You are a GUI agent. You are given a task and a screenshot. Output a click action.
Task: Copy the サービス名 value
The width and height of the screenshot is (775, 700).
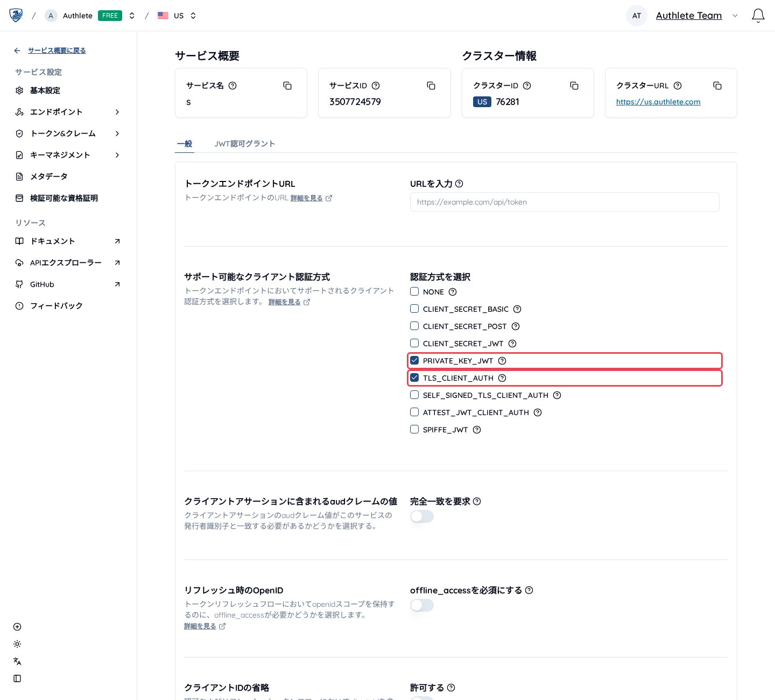click(287, 86)
